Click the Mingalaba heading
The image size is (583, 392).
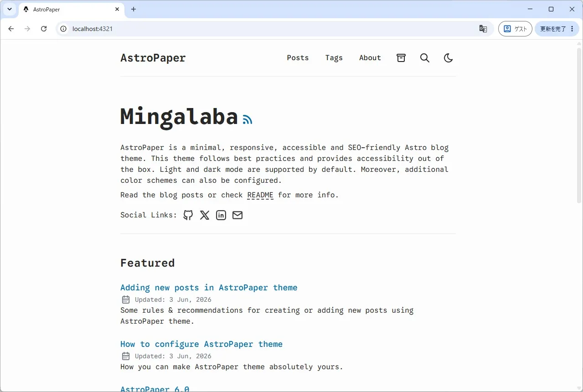coord(179,117)
